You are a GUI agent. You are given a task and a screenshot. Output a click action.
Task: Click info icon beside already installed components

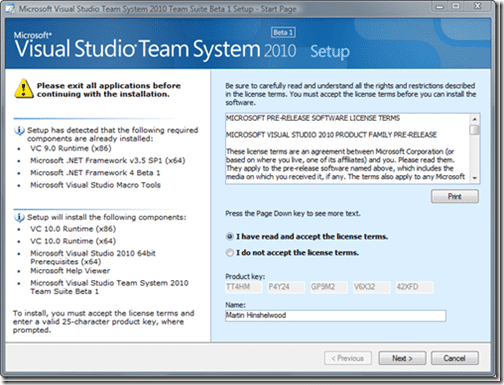pyautogui.click(x=19, y=130)
